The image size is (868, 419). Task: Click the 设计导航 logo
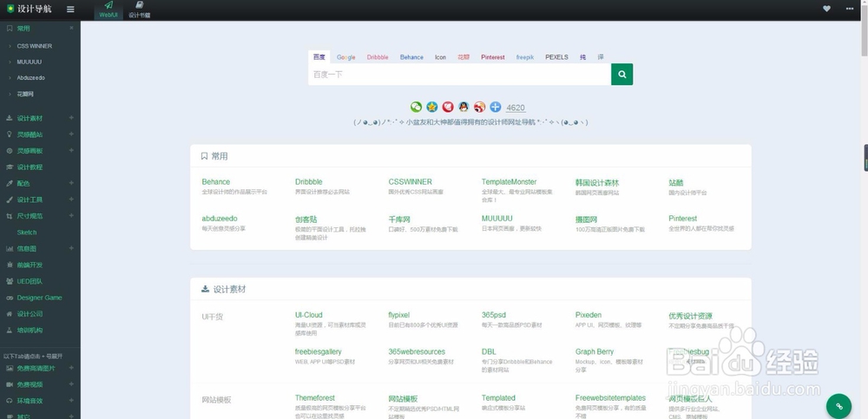[29, 9]
